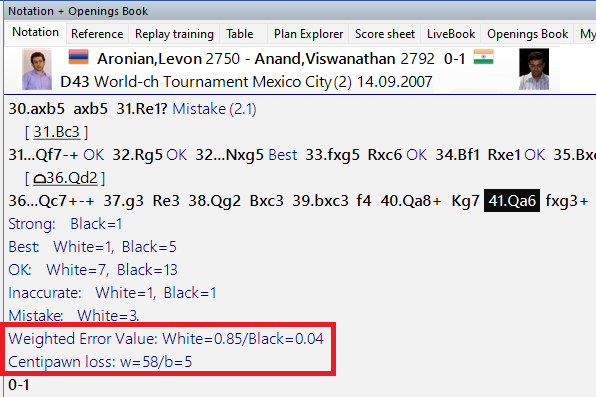Click the 31.Bc3 variation move
Viewport: 596px width, 397px height.
[x=56, y=132]
